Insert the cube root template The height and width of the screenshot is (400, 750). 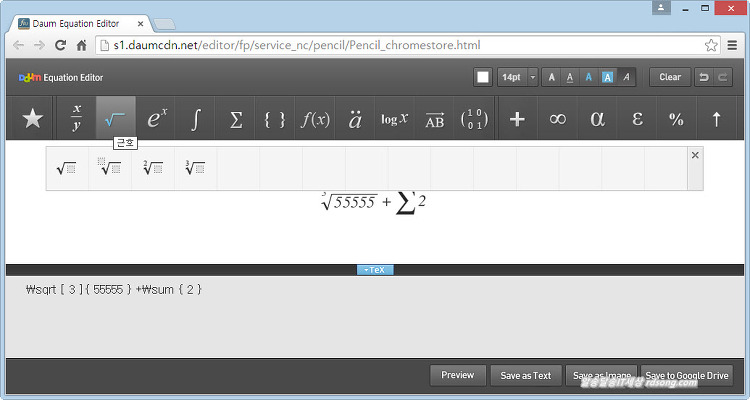click(x=195, y=168)
